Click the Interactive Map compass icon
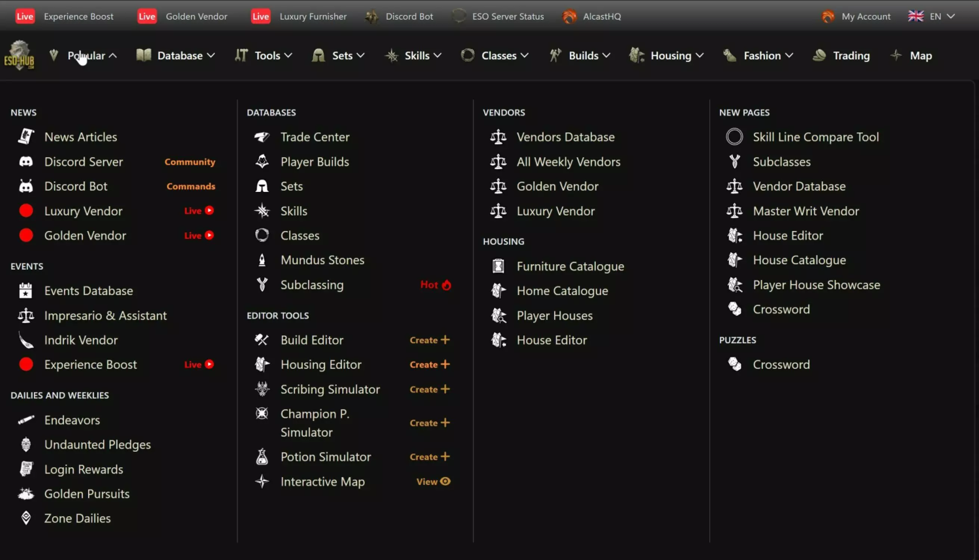 click(262, 481)
